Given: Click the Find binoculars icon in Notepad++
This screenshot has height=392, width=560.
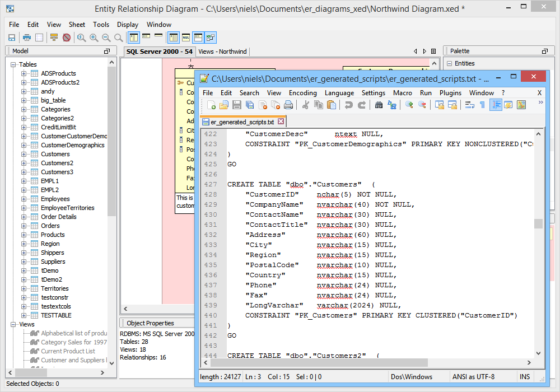Looking at the screenshot, I should click(x=379, y=105).
